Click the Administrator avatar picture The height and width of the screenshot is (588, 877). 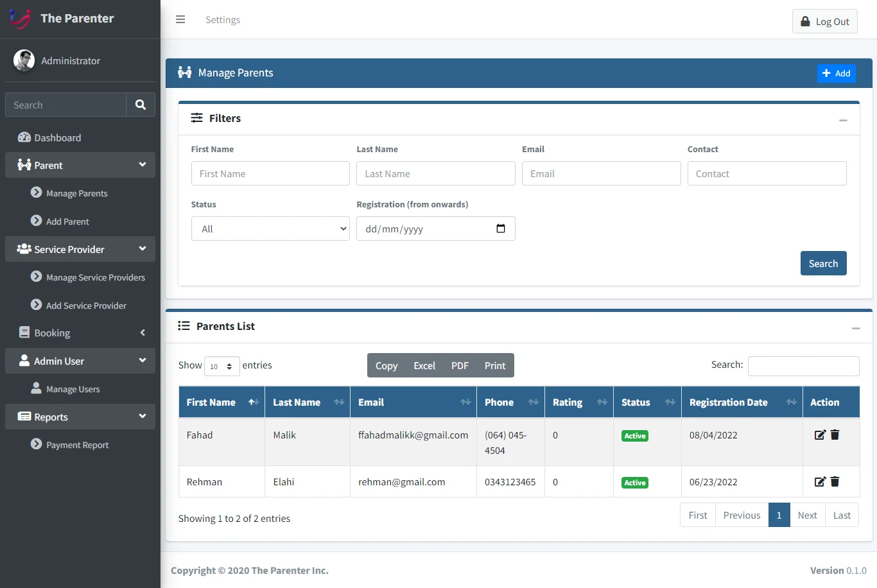(x=24, y=60)
